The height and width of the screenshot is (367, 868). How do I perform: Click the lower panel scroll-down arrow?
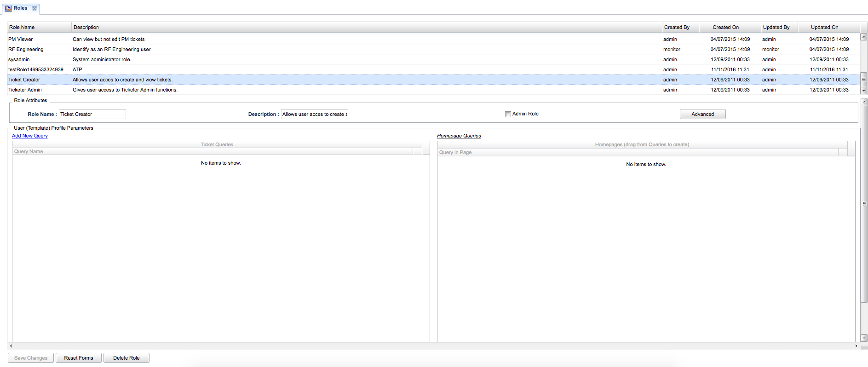864,338
